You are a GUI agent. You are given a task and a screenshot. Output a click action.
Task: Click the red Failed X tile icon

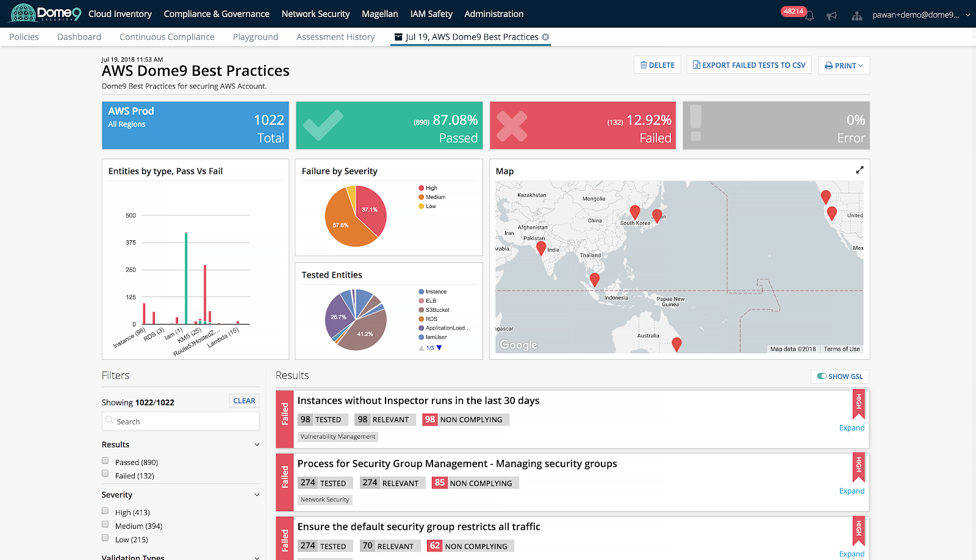[512, 126]
